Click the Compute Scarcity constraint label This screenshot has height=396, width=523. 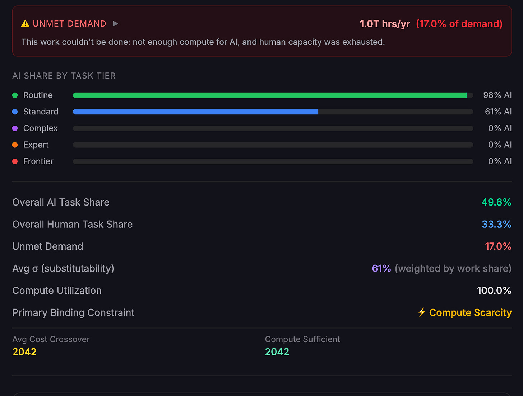470,313
